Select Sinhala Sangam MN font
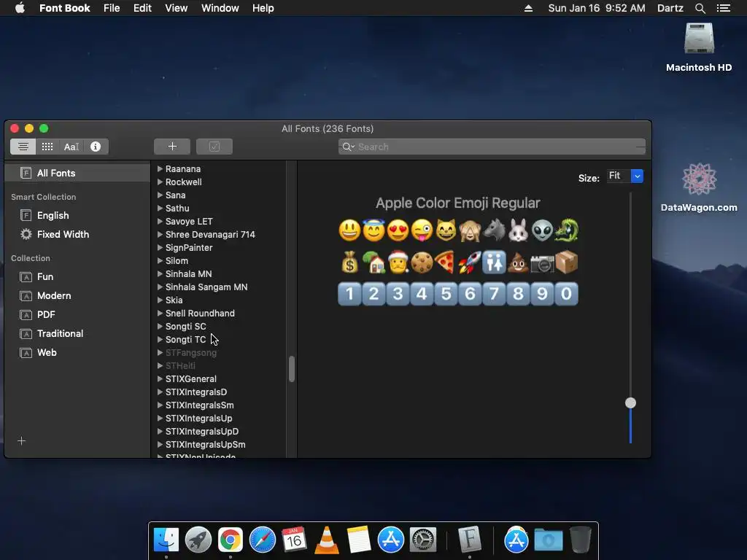747x560 pixels. point(206,287)
